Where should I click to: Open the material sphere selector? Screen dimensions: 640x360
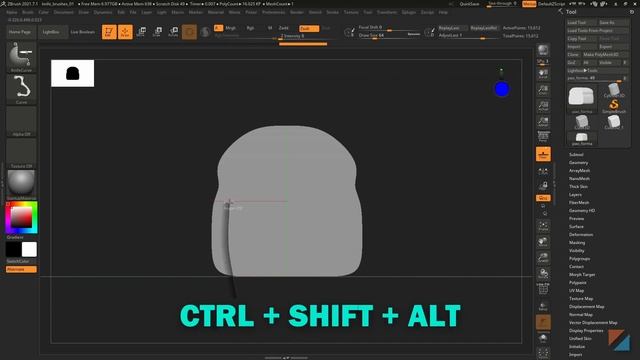(21, 184)
